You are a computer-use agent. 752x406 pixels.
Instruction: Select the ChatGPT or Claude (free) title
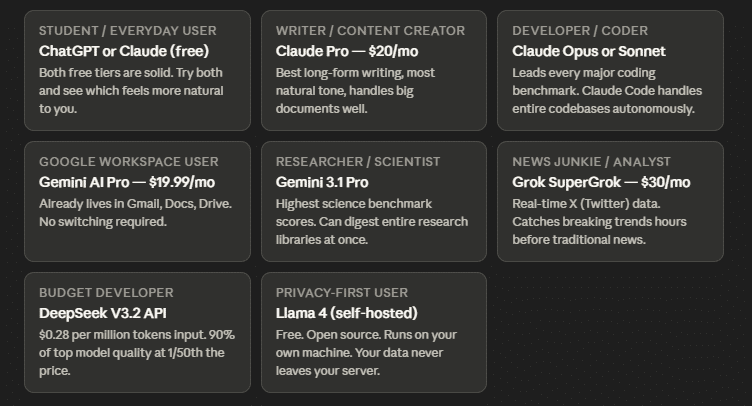tap(124, 51)
